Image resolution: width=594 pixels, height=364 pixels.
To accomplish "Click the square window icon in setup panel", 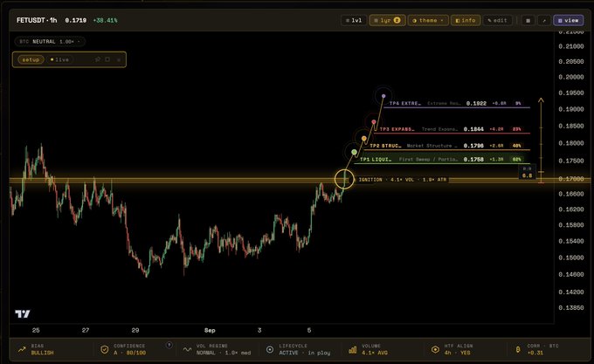I will (107, 59).
